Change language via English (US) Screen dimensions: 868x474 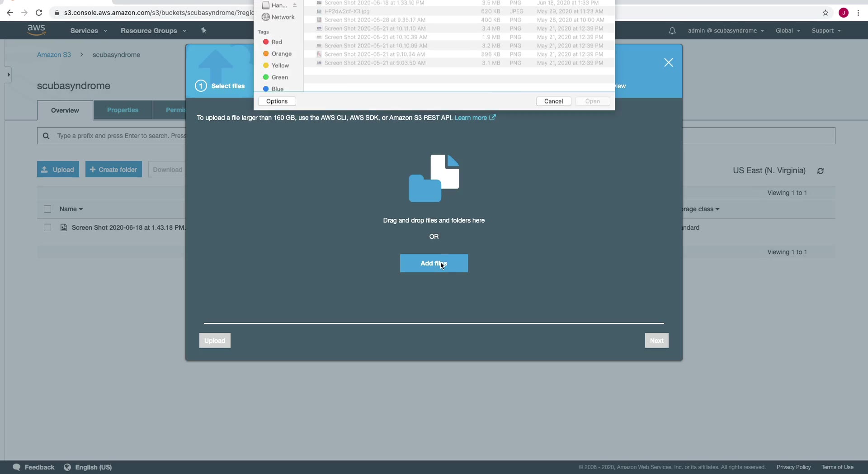coord(94,467)
